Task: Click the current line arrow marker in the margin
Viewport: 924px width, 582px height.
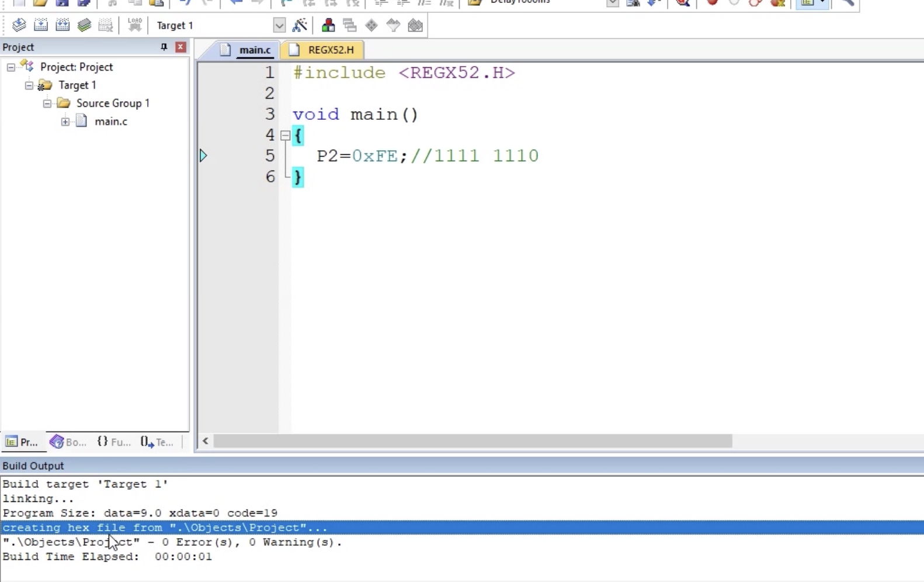Action: (x=203, y=155)
